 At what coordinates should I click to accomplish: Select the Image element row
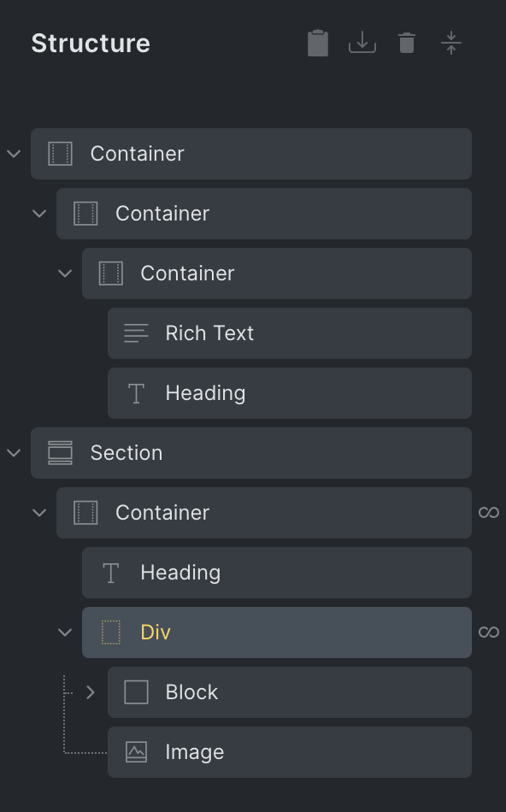pos(290,752)
